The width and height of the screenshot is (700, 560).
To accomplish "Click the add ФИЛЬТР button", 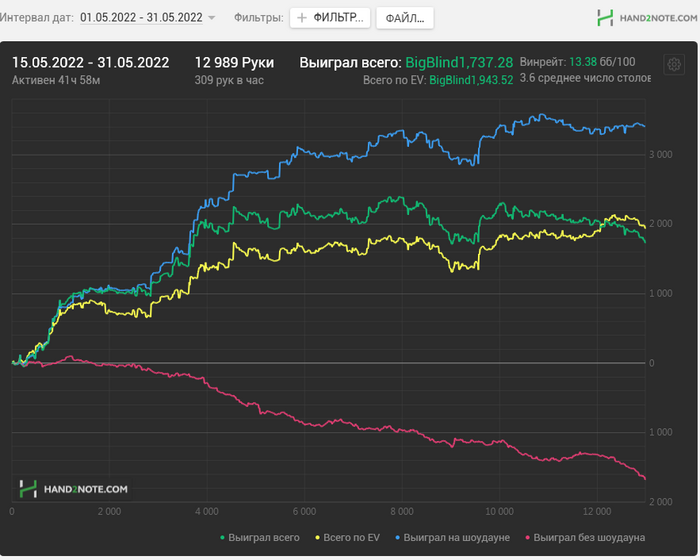I will tap(330, 18).
